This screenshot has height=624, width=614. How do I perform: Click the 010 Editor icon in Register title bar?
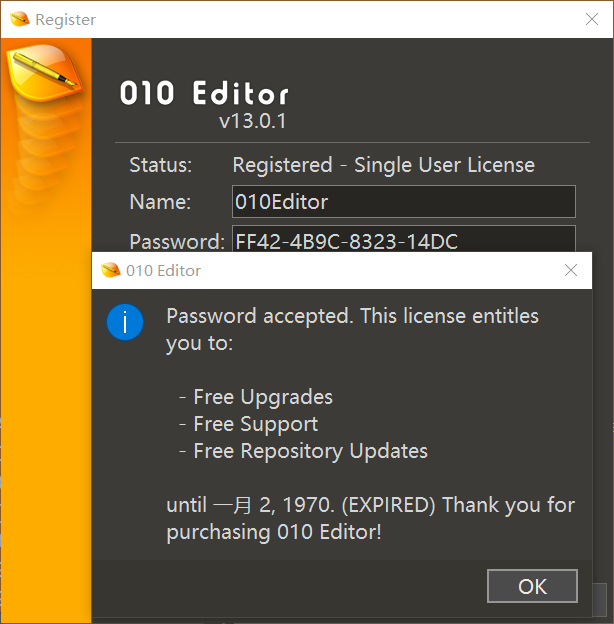(x=17, y=19)
